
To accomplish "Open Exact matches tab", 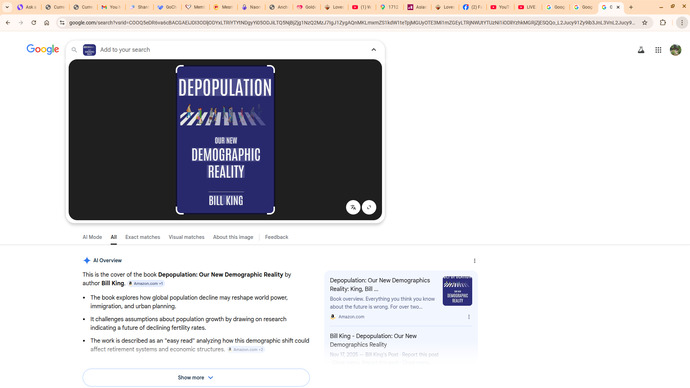I will 143,237.
